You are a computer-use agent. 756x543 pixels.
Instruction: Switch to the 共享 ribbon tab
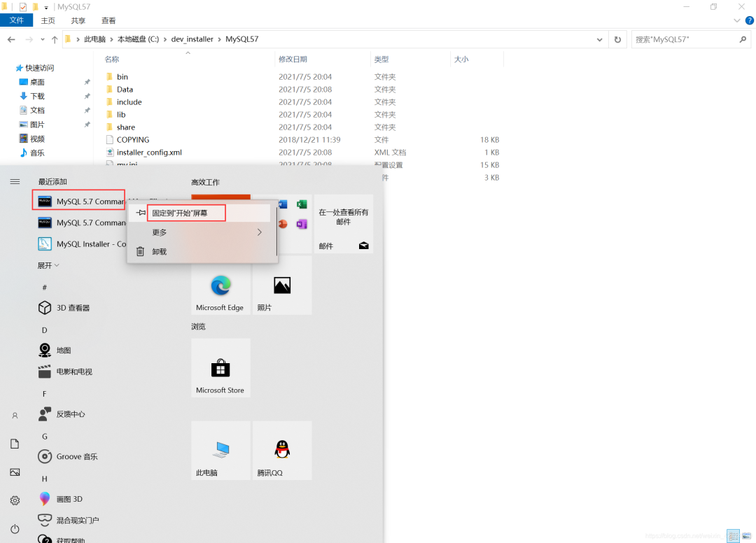(78, 20)
